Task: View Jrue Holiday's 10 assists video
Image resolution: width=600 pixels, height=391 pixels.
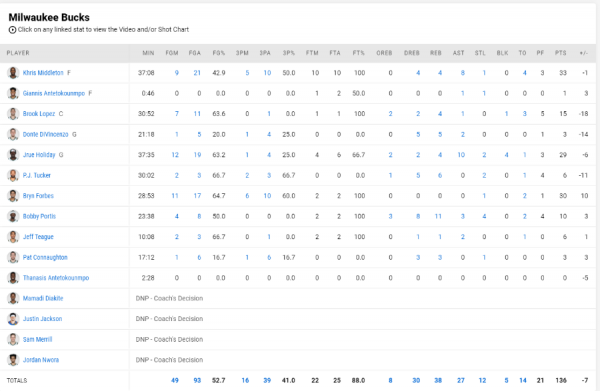Action: (461, 155)
